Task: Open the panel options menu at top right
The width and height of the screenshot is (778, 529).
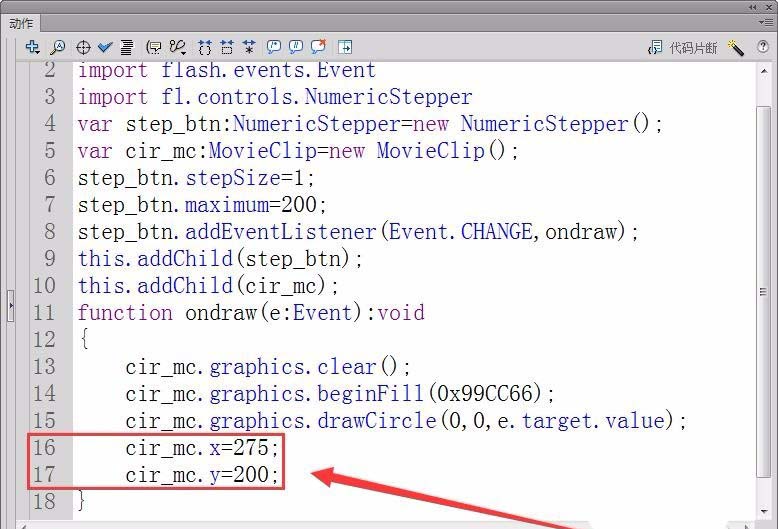Action: click(766, 22)
